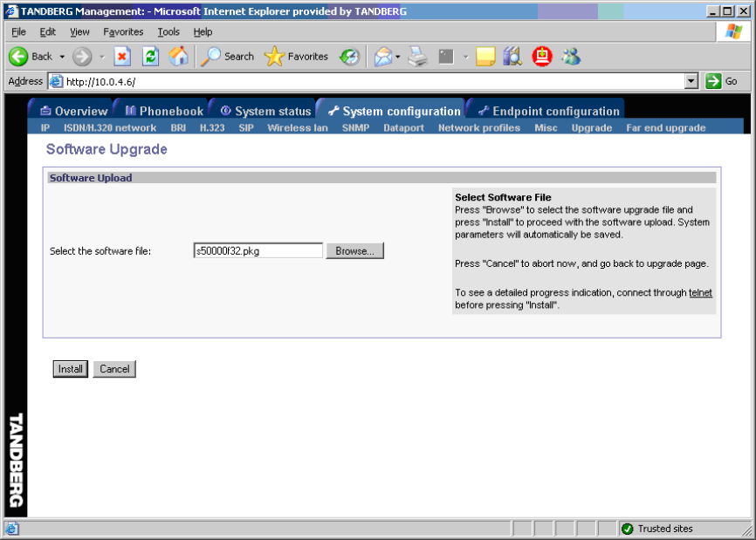Click the yellow Discuss note icon

point(485,57)
